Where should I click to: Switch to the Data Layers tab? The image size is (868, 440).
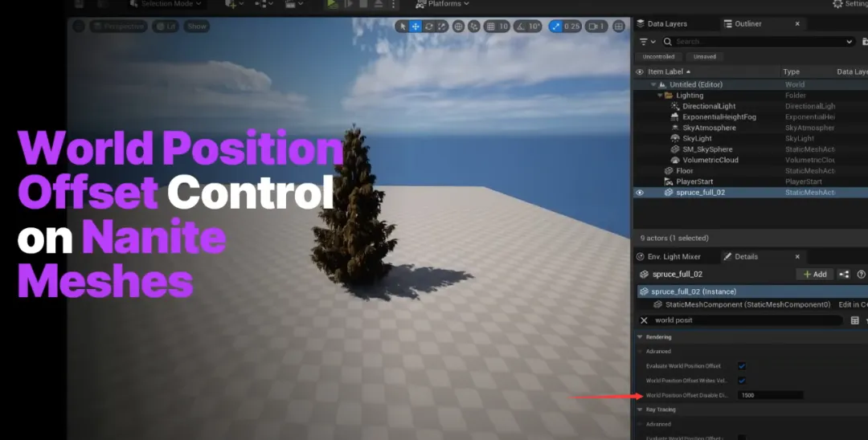pos(661,24)
